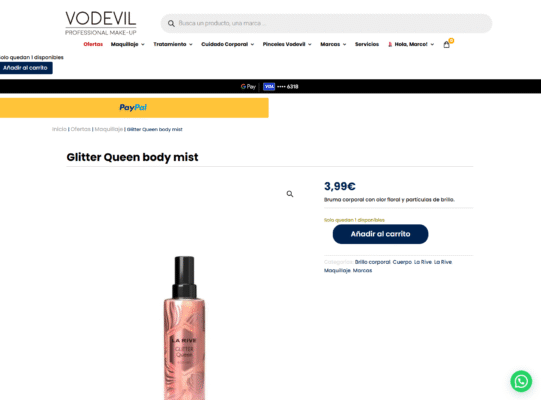Pay with the Google Pay Visa button
The image size is (541, 400).
tap(270, 86)
